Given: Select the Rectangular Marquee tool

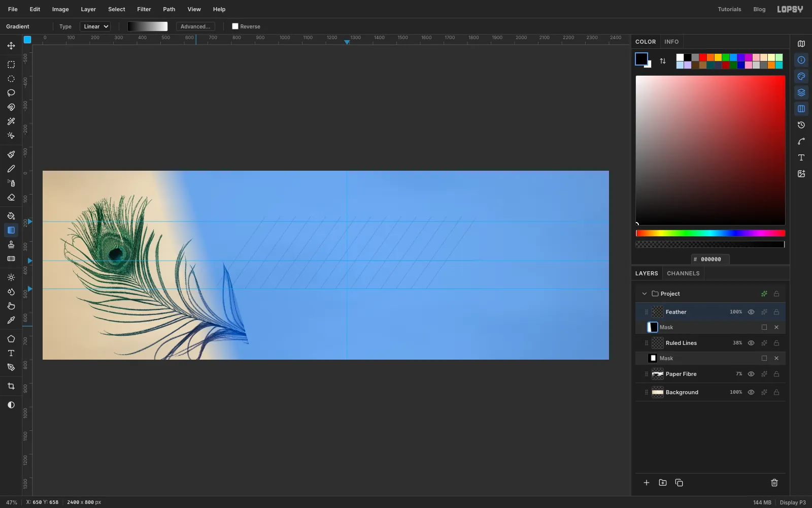Looking at the screenshot, I should (11, 65).
